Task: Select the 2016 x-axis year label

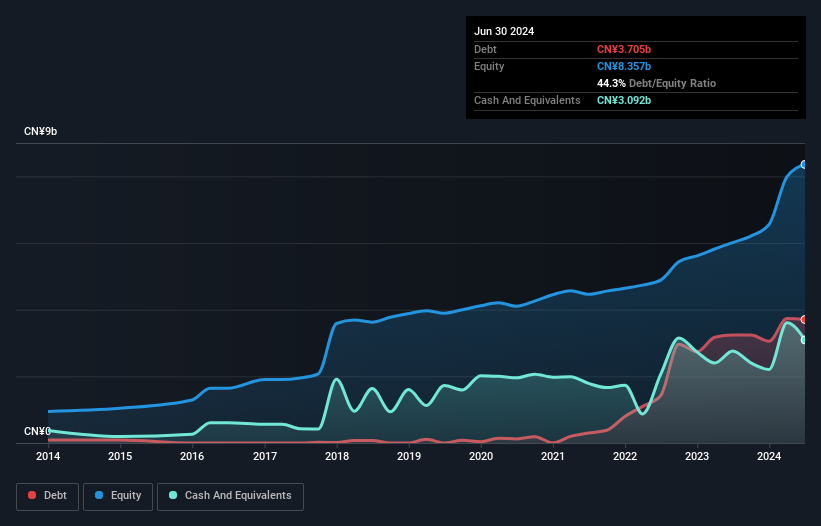Action: click(192, 457)
